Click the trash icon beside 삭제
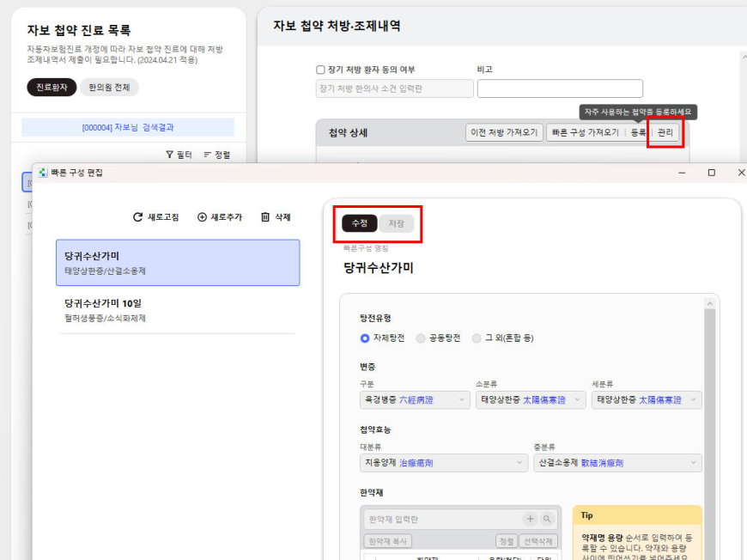This screenshot has height=560, width=747. click(265, 217)
